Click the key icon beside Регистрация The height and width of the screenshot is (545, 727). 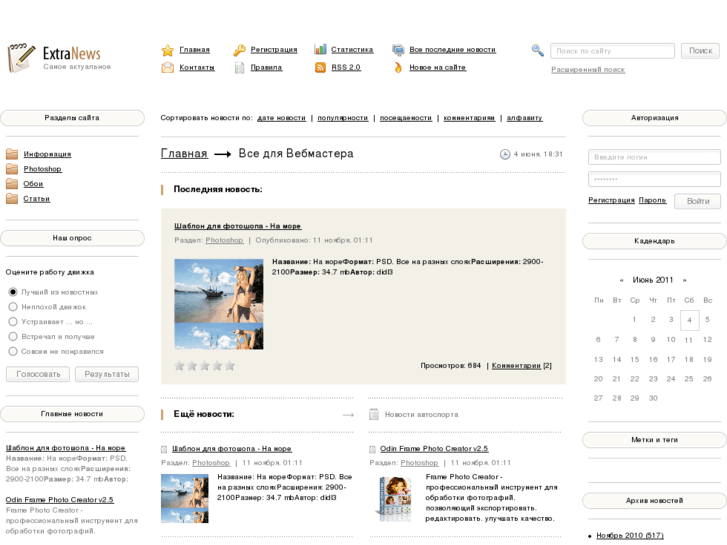[x=239, y=50]
